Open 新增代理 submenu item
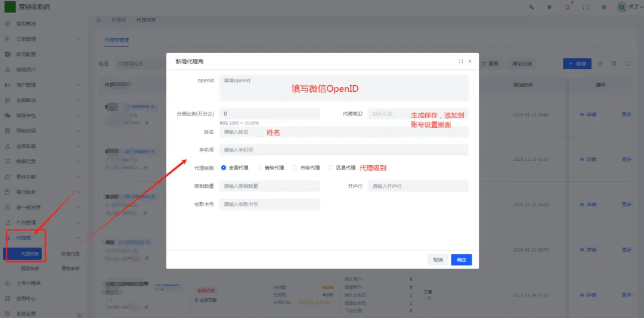 point(70,254)
